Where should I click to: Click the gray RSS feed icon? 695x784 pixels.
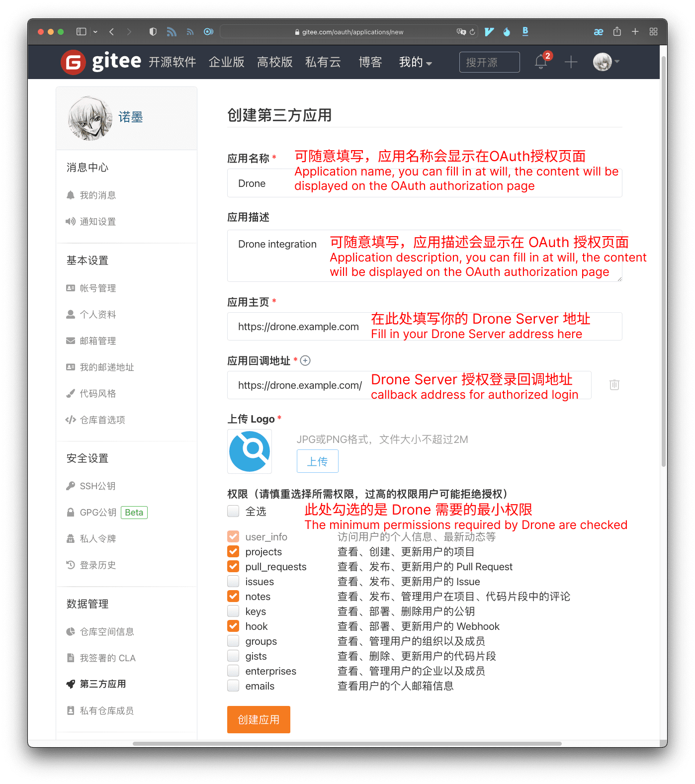tap(190, 32)
